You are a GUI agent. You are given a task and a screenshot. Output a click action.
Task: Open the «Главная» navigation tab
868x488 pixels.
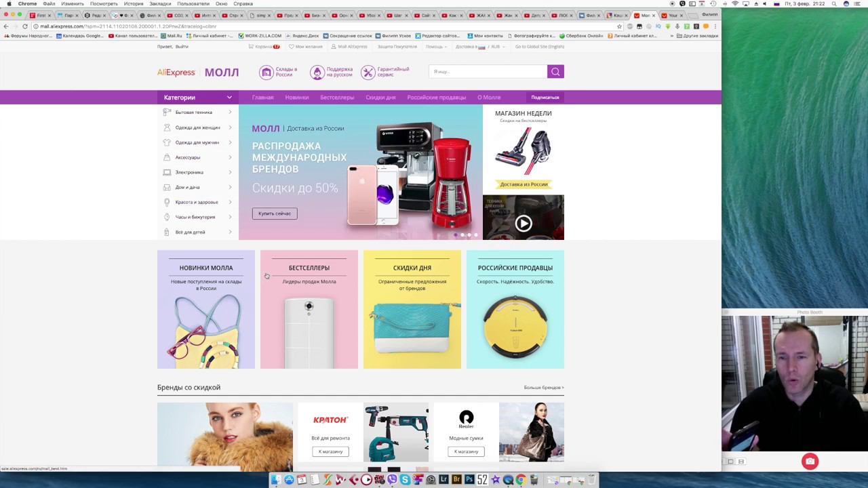tap(262, 98)
